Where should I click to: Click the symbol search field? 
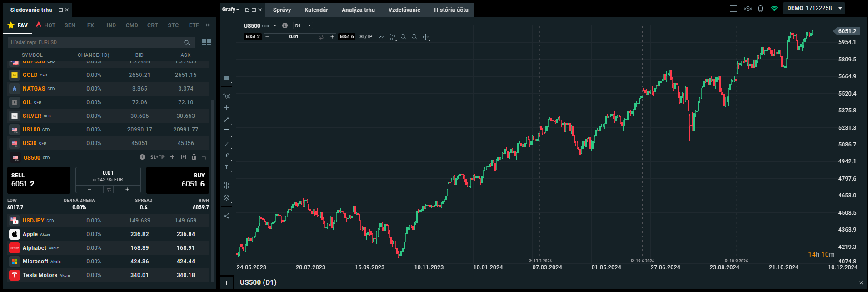tap(95, 42)
